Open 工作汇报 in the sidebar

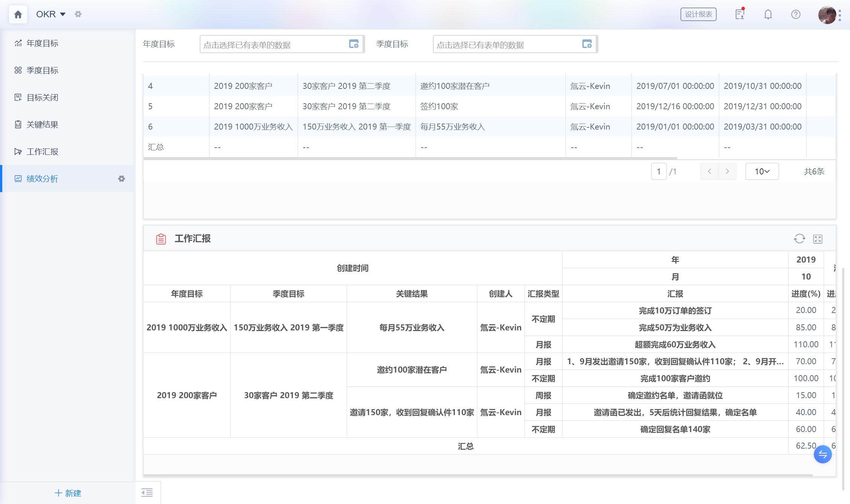coord(68,152)
